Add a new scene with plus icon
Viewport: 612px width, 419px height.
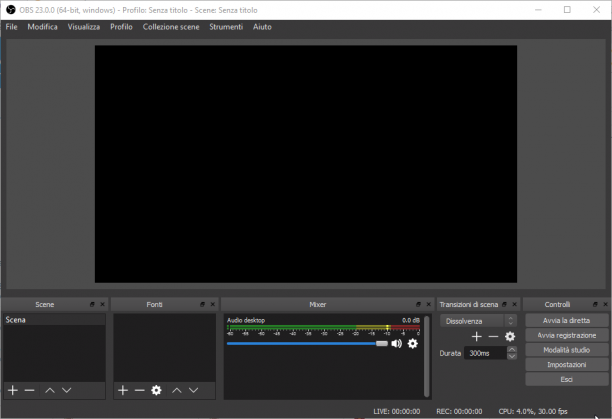pyautogui.click(x=13, y=390)
